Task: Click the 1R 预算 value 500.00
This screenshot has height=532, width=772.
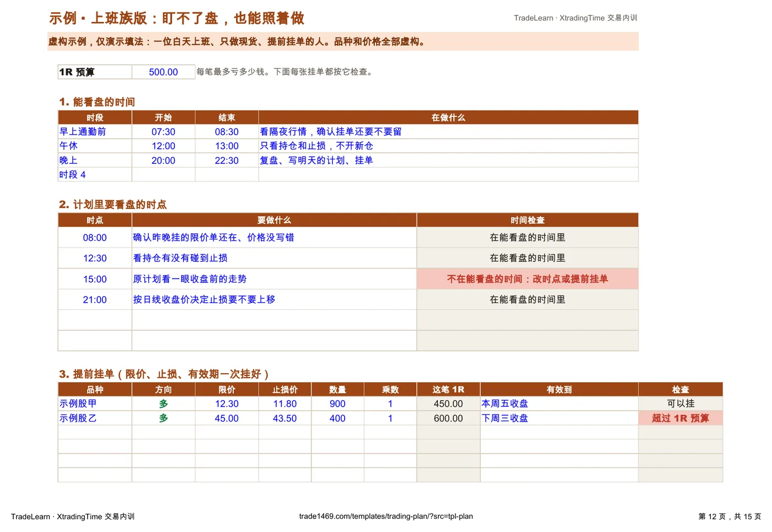Action: 163,72
